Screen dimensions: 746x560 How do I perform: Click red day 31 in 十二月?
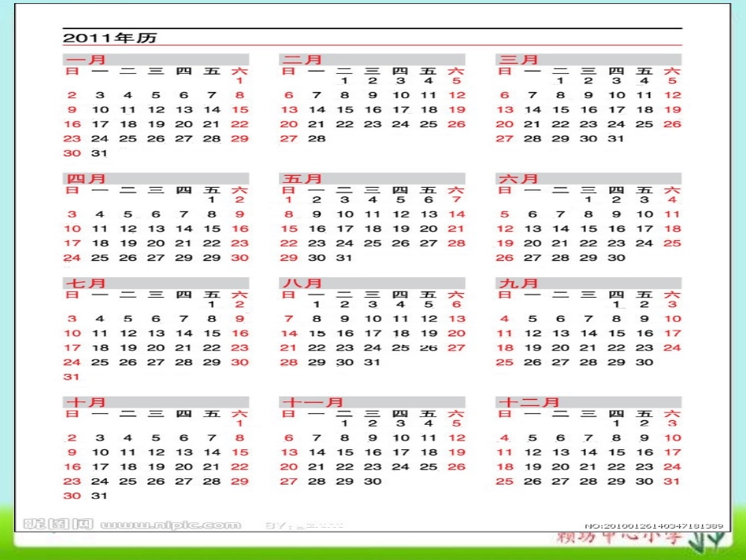click(x=673, y=481)
